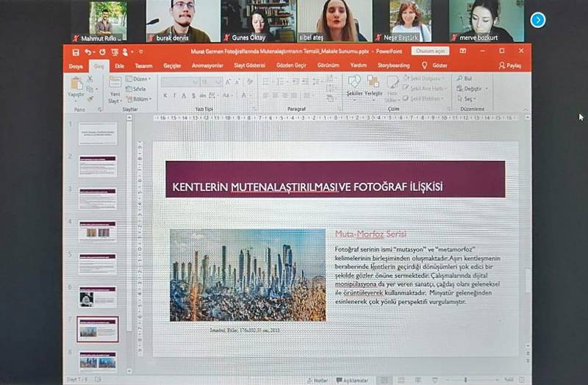This screenshot has height=385, width=588.
Task: Open the Tasarım ribbon tab
Action: click(143, 65)
